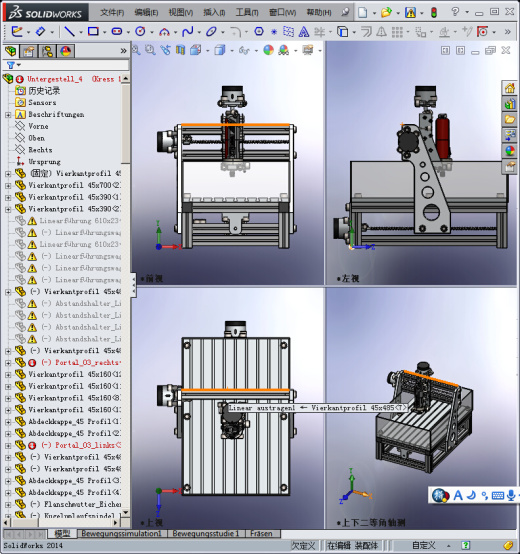Viewport: 520px width, 554px height.
Task: Click the 自定义 status bar button
Action: point(424,545)
